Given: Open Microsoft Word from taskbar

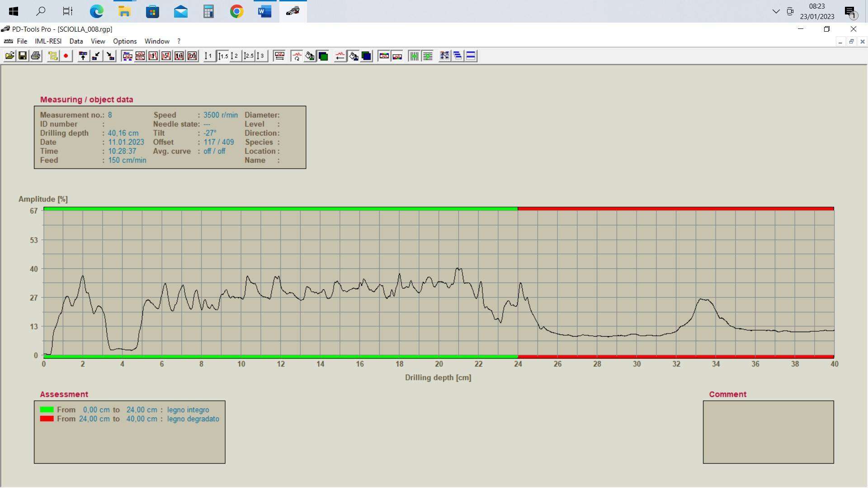Looking at the screenshot, I should tap(264, 11).
